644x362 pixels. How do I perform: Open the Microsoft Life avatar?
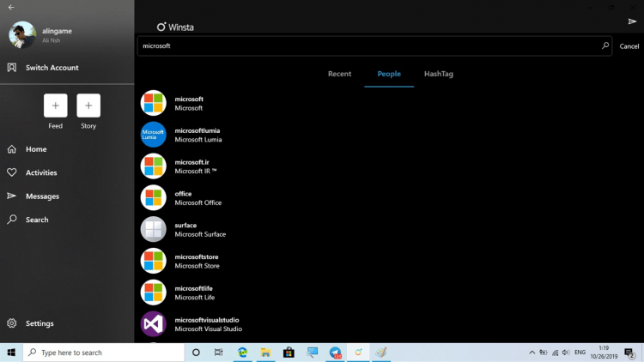tap(153, 293)
